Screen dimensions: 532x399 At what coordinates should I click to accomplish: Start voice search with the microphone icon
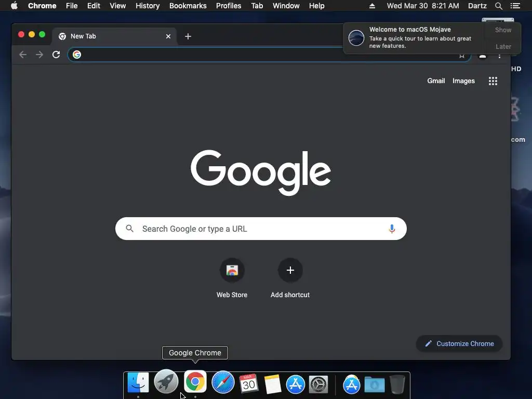tap(392, 229)
